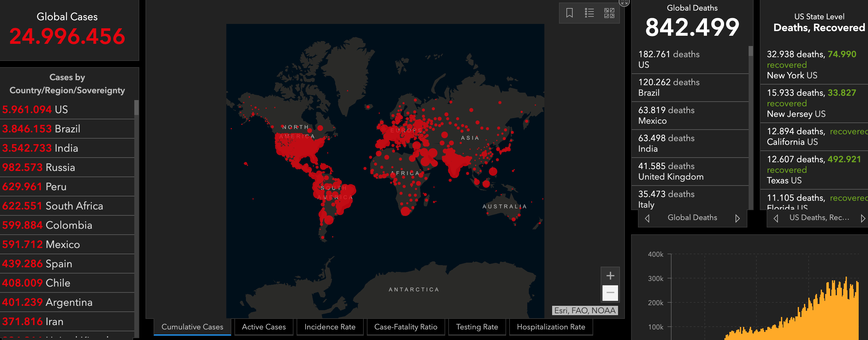
Task: Go to previous US Deaths panel
Action: 776,218
